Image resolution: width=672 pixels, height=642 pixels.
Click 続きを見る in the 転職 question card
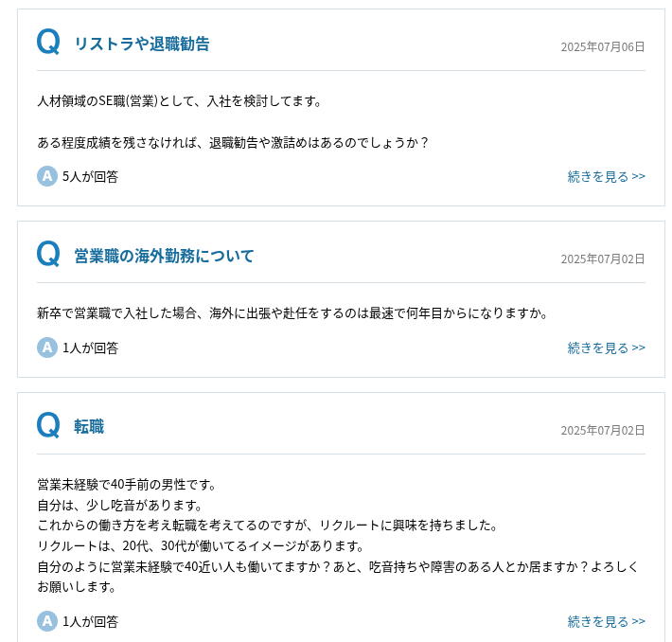606,621
